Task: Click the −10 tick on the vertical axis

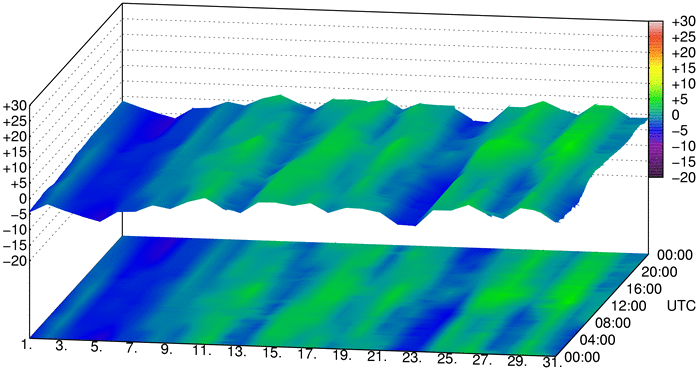Action: tap(15, 230)
